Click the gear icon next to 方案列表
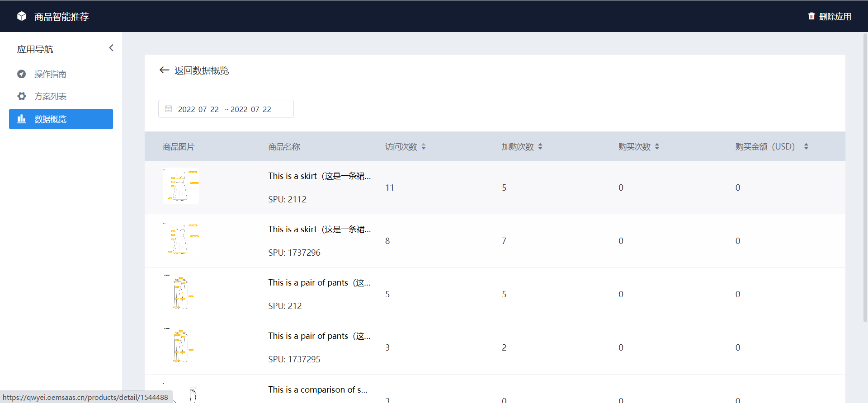Image resolution: width=868 pixels, height=403 pixels. coord(21,96)
